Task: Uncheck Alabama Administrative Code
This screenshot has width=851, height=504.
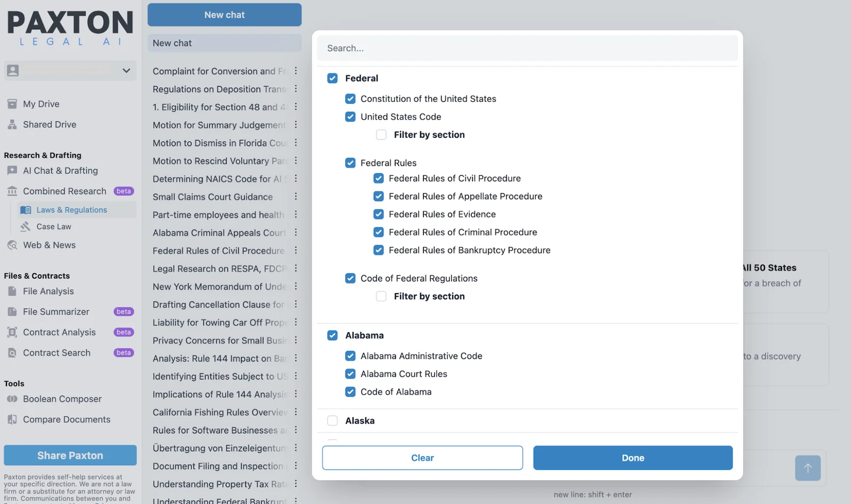Action: pos(350,356)
